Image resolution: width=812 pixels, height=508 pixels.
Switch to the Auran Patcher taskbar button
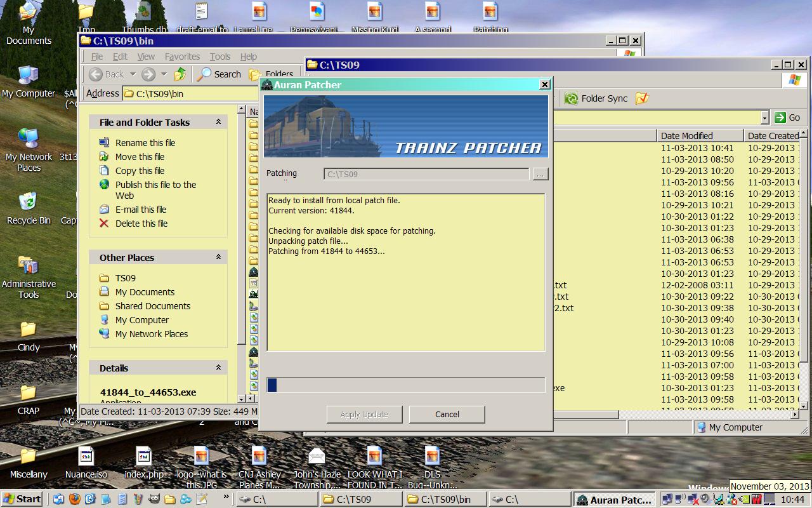coord(615,499)
